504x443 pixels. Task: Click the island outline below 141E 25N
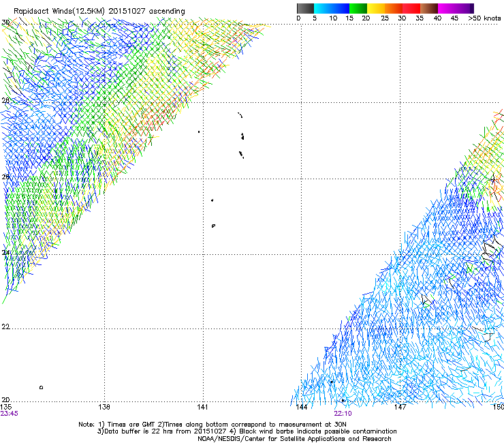pyautogui.click(x=213, y=226)
